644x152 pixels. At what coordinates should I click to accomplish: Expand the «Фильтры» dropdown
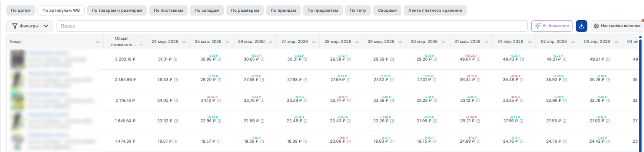[x=30, y=26]
